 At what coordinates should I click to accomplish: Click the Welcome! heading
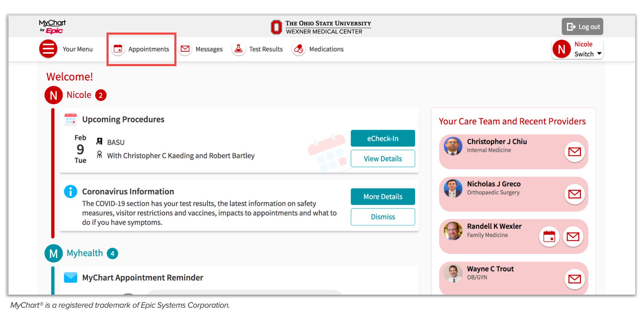[x=70, y=77]
